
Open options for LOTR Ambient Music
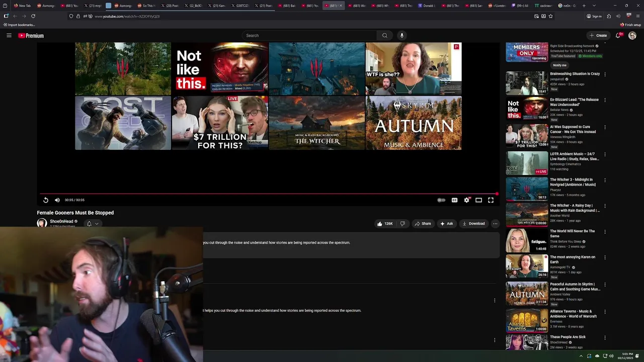point(605,154)
